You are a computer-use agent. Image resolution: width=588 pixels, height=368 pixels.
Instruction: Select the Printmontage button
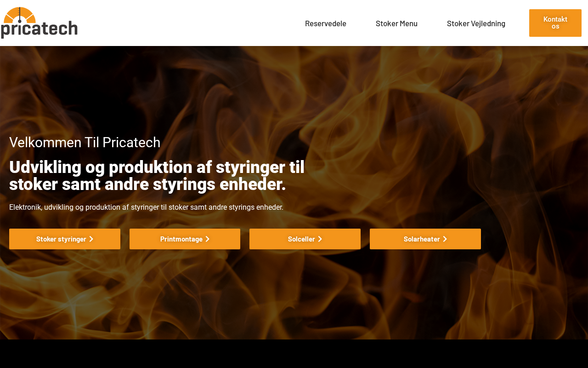pyautogui.click(x=185, y=239)
